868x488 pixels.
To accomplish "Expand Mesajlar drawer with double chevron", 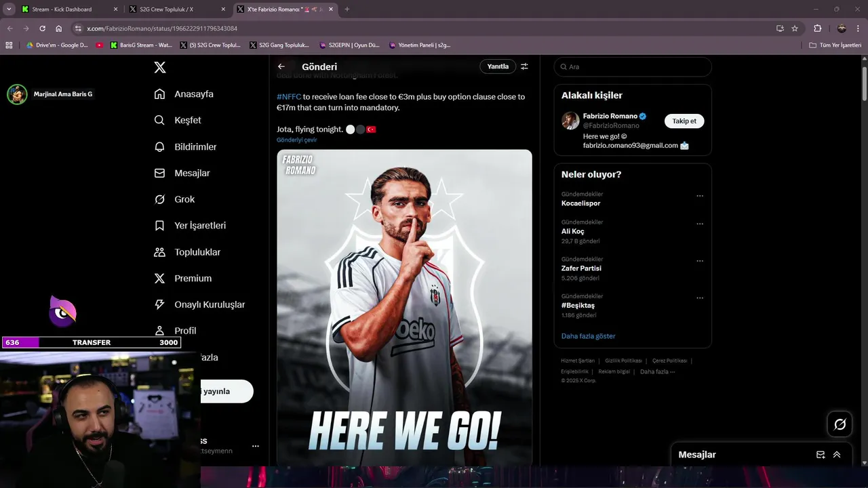I will (837, 455).
